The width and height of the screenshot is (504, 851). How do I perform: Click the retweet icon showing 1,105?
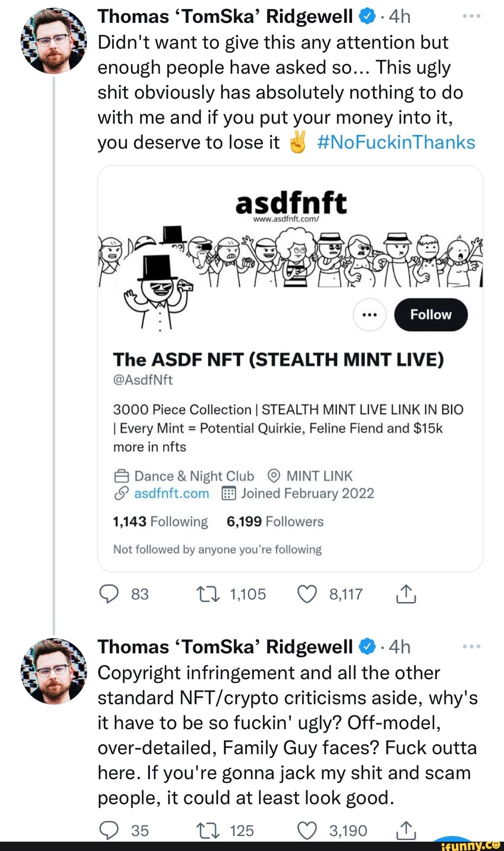[x=209, y=594]
